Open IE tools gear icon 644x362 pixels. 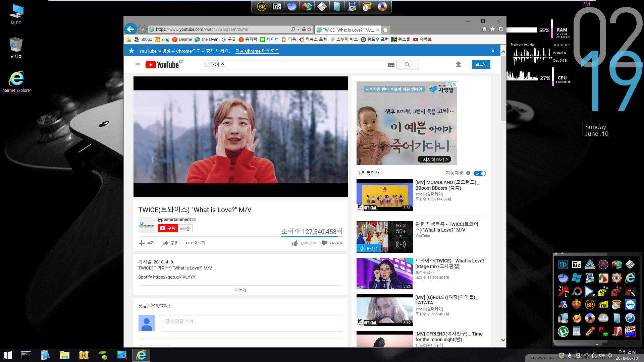point(501,29)
